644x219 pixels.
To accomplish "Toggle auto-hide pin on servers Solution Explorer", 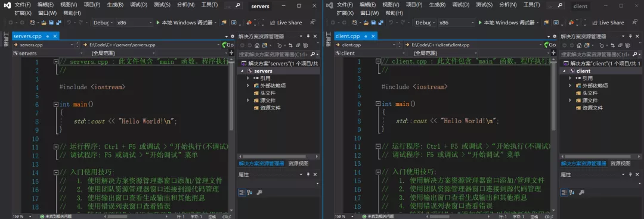I will click(308, 36).
